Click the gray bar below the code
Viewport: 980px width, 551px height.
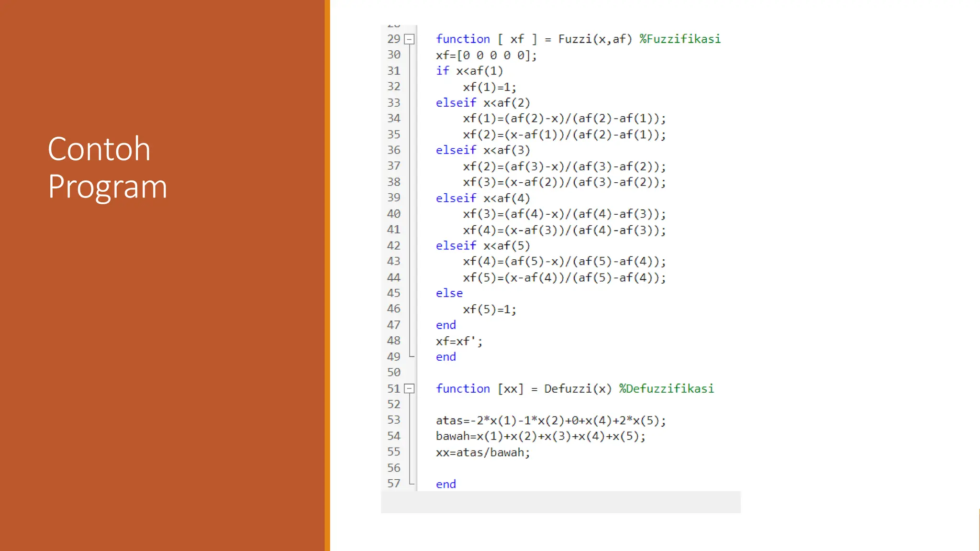pyautogui.click(x=560, y=502)
